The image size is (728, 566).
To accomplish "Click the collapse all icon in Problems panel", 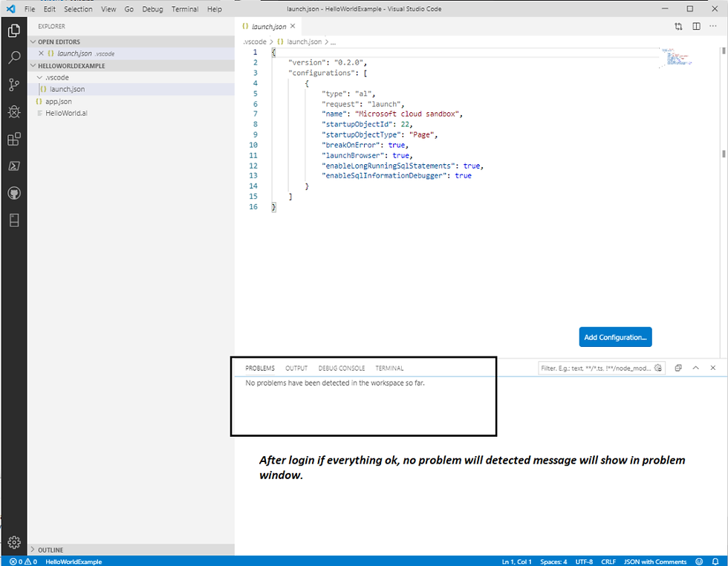I will [x=677, y=368].
